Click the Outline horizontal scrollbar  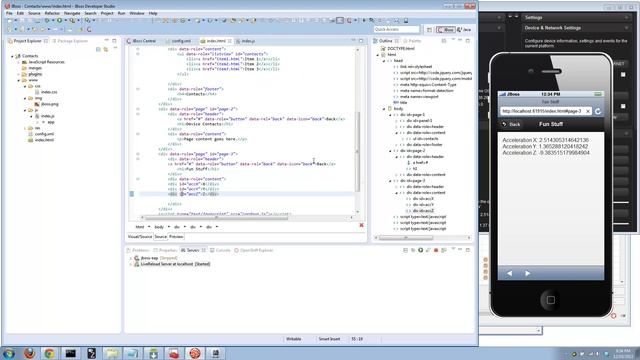(406, 238)
